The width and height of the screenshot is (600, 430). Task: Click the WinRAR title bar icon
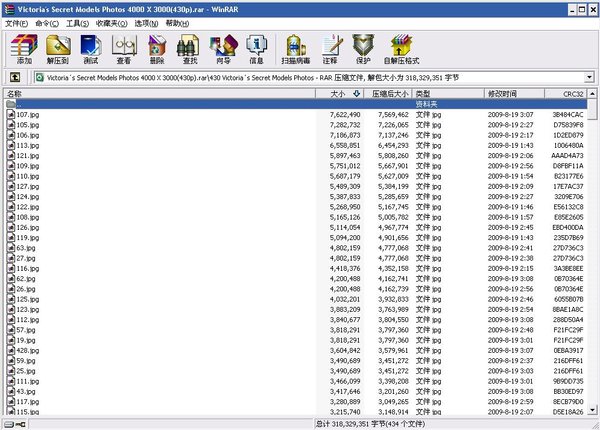tap(9, 9)
